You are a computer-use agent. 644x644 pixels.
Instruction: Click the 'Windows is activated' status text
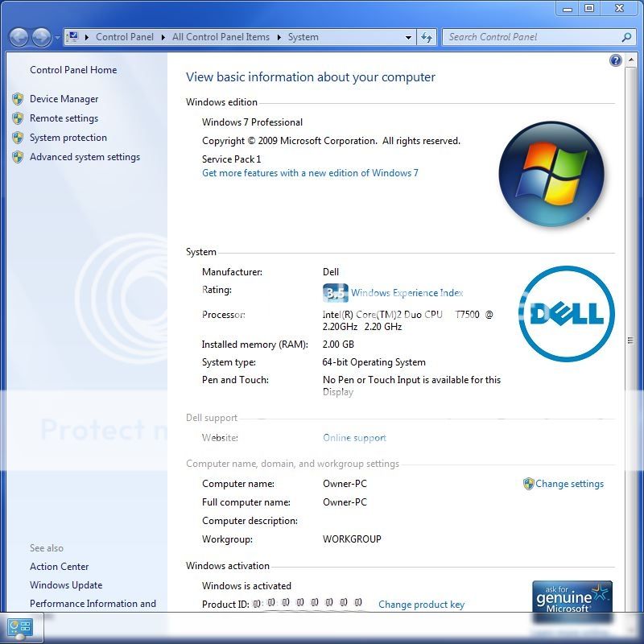[x=246, y=586]
